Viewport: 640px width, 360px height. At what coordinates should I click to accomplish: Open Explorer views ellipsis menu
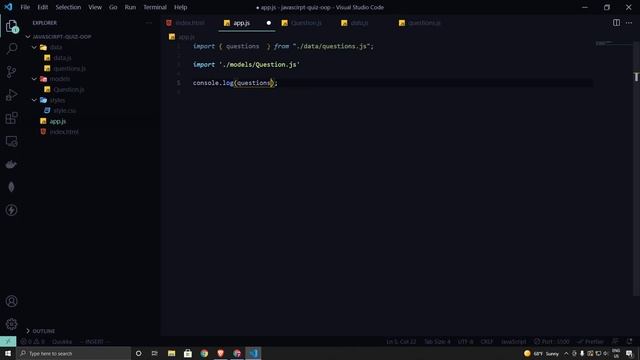pyautogui.click(x=149, y=23)
